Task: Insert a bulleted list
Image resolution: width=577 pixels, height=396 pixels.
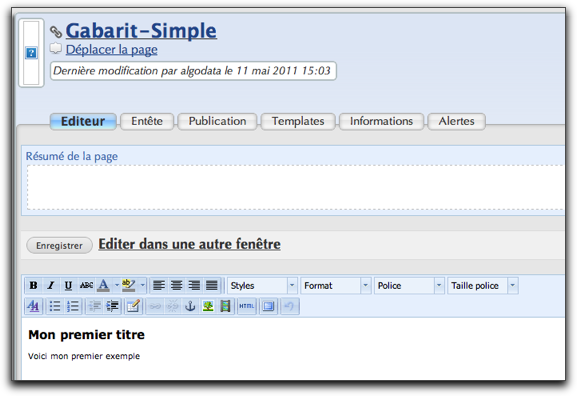Action: pyautogui.click(x=55, y=306)
